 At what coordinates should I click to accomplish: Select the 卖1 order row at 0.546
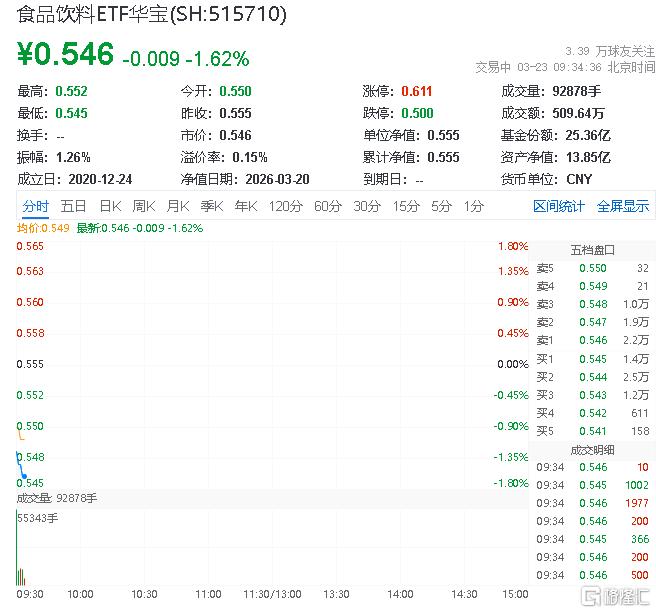pyautogui.click(x=592, y=340)
